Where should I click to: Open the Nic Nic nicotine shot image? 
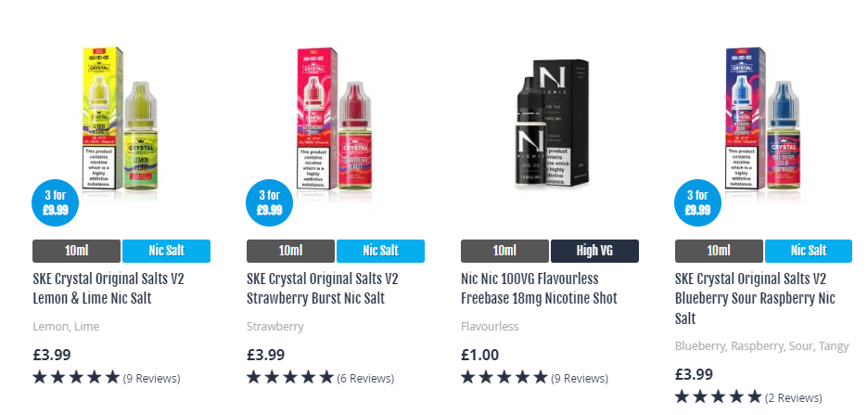click(551, 123)
